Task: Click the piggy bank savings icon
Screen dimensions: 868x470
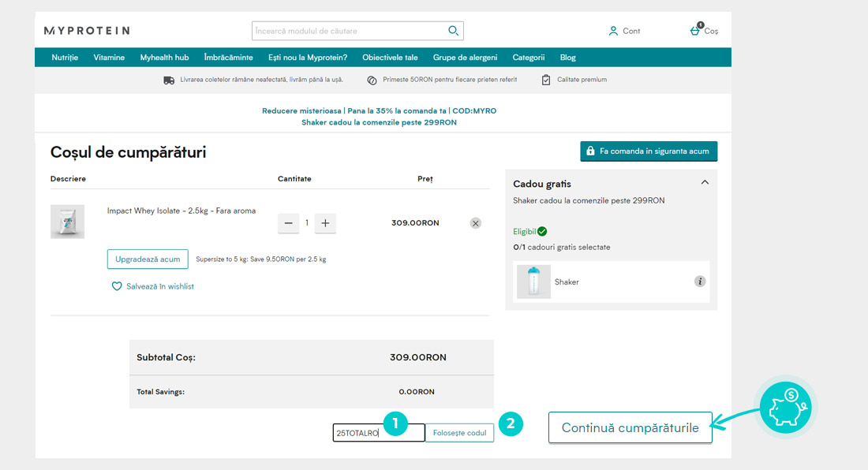Action: tap(785, 408)
